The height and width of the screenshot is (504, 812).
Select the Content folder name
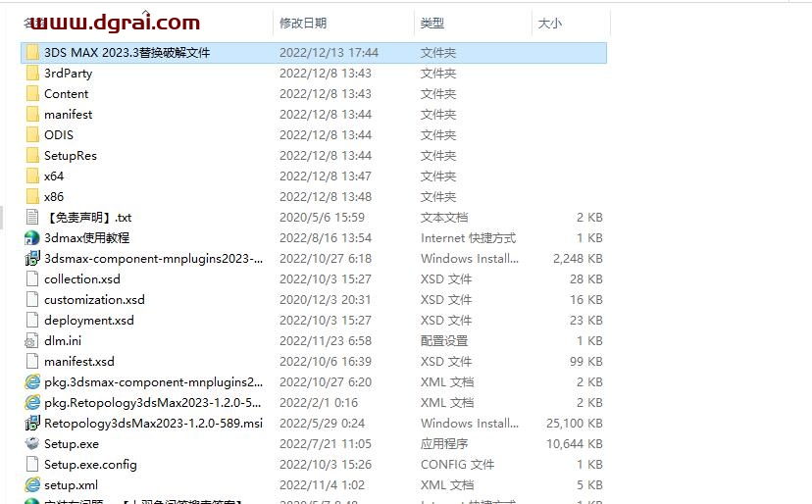click(x=67, y=94)
